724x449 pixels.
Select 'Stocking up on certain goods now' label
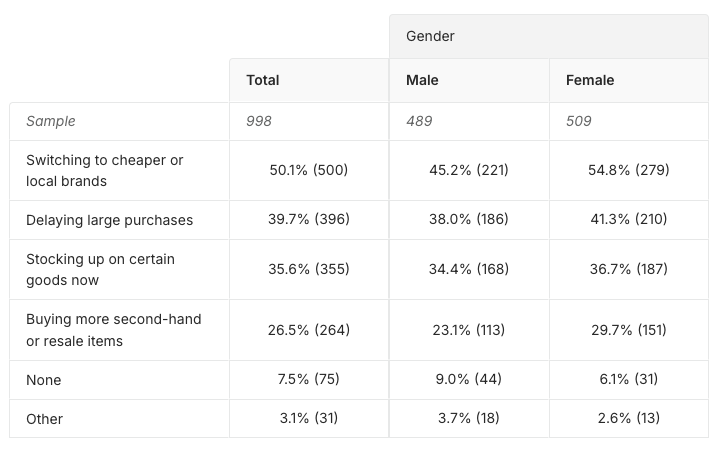pos(100,269)
